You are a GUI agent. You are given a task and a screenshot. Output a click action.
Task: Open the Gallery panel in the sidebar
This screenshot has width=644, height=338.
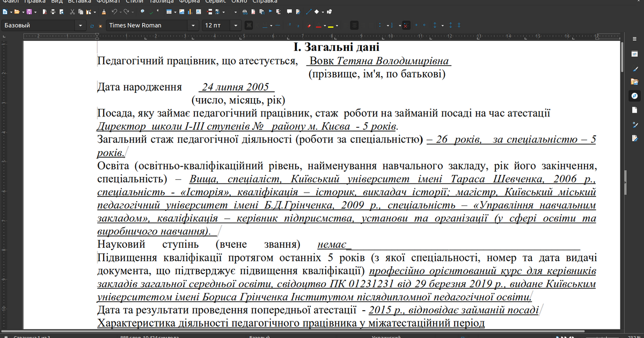(x=634, y=81)
